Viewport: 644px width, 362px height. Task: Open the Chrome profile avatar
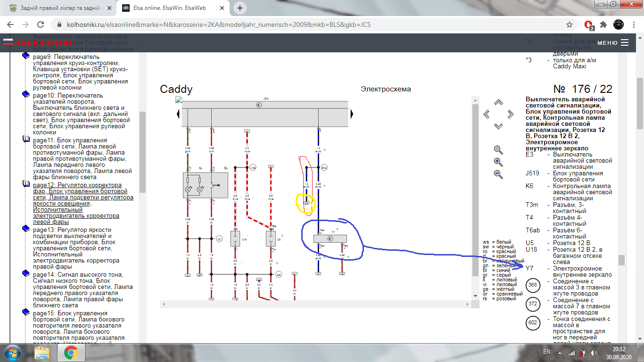click(x=618, y=25)
